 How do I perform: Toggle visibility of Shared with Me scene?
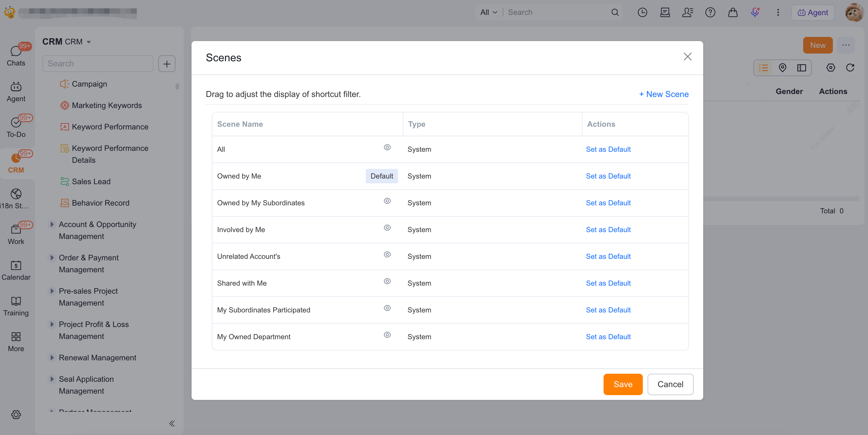click(x=387, y=281)
